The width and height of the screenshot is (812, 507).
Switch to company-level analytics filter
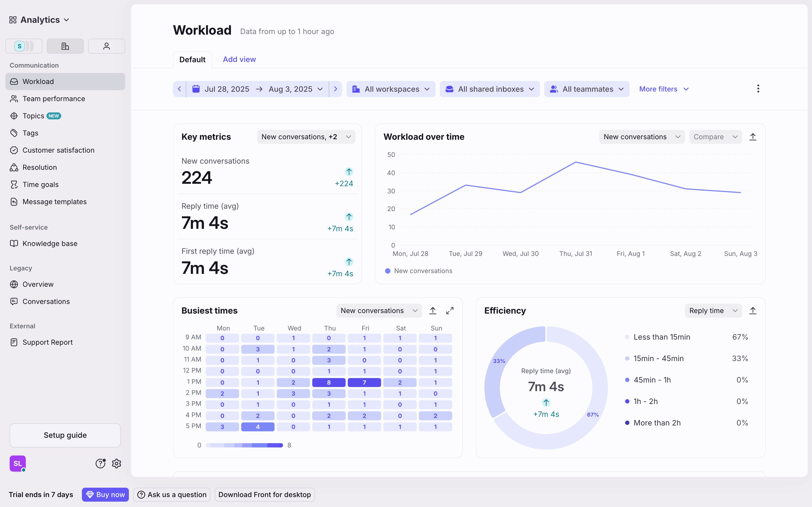tap(65, 46)
